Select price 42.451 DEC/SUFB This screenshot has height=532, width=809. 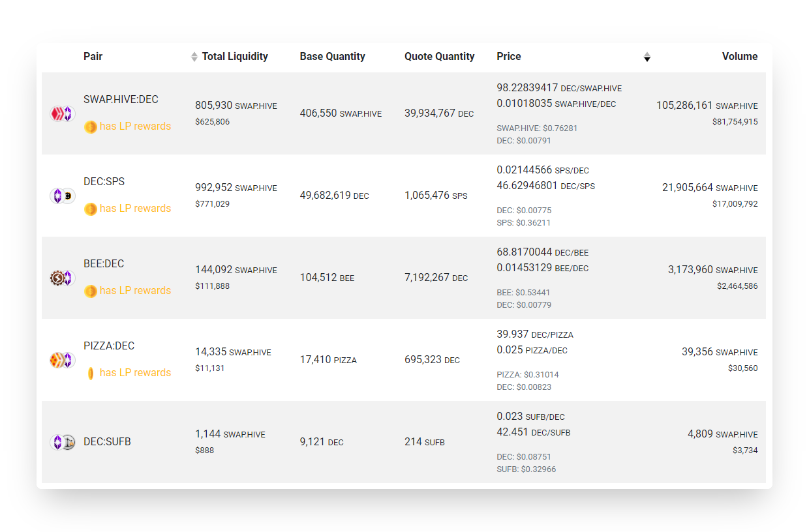pyautogui.click(x=534, y=432)
